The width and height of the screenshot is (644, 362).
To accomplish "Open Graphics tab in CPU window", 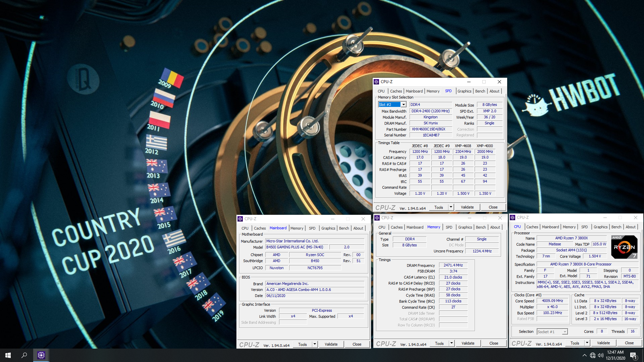I will tap(600, 227).
